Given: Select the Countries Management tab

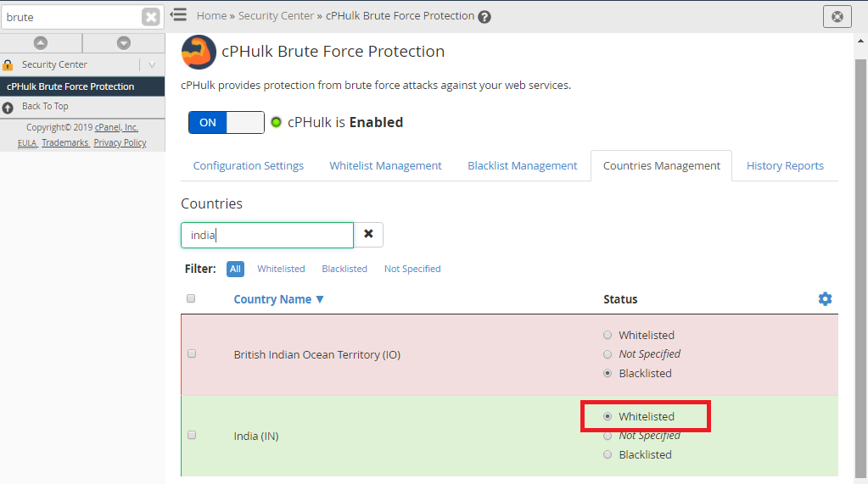Looking at the screenshot, I should (x=662, y=165).
